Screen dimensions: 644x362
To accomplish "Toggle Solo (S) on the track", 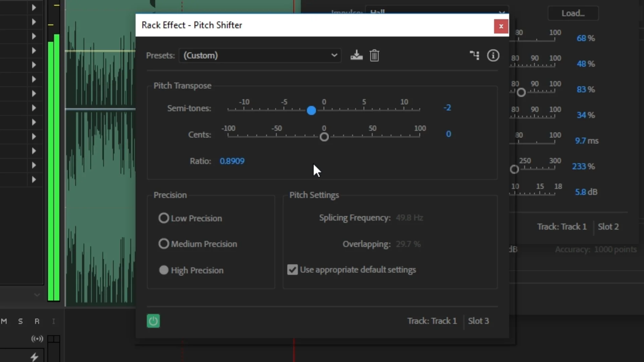I will coord(20,321).
